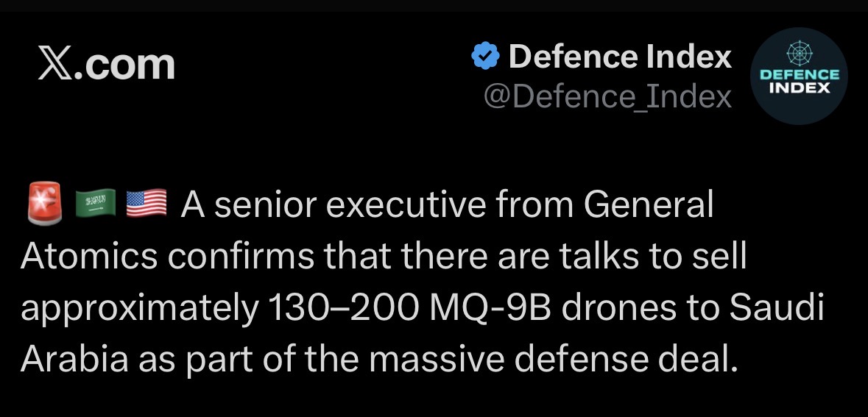Click the red siren emoji
This screenshot has width=868, height=417.
pos(45,205)
